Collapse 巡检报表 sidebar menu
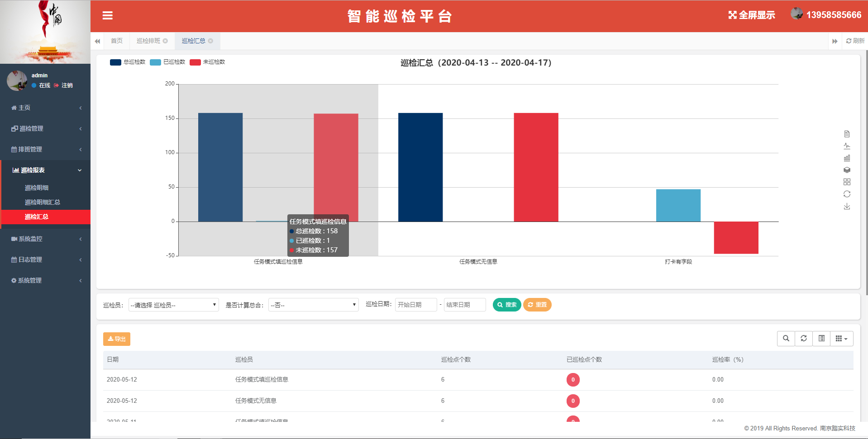Image resolution: width=868 pixels, height=439 pixels. [45, 170]
